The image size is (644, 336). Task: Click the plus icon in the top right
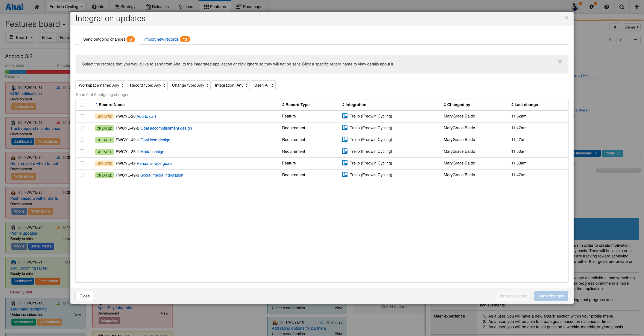coord(636,6)
